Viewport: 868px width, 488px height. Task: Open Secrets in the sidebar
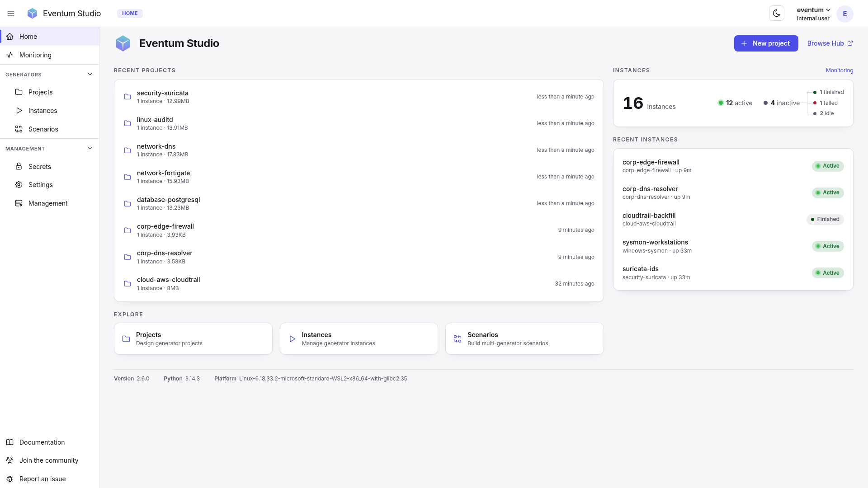tap(50, 167)
